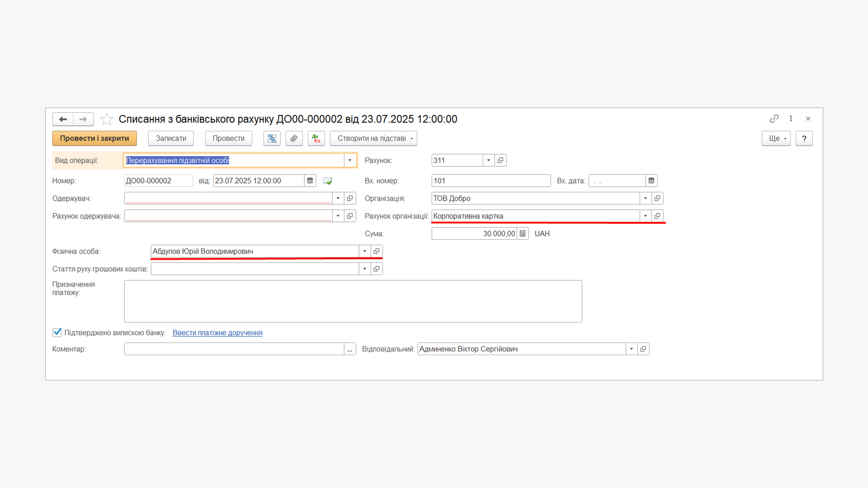This screenshot has width=868, height=488.
Task: Expand the Фізична особа dropdown arrow
Action: (x=364, y=251)
